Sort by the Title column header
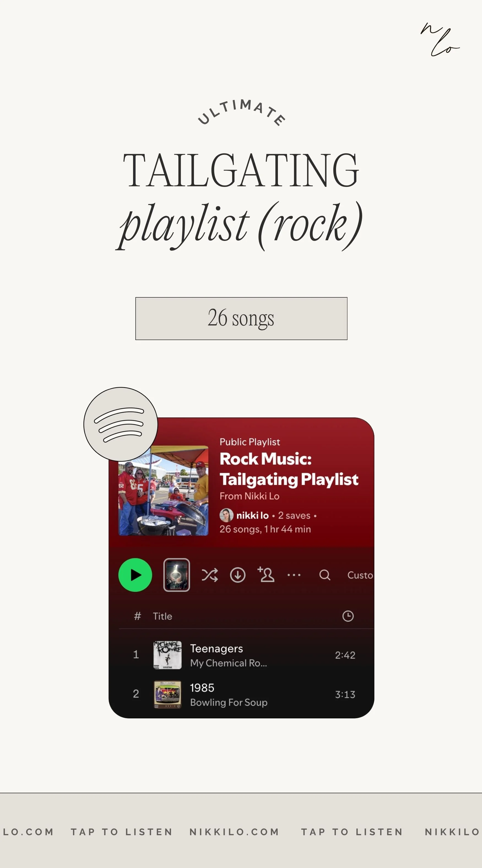 pyautogui.click(x=162, y=616)
